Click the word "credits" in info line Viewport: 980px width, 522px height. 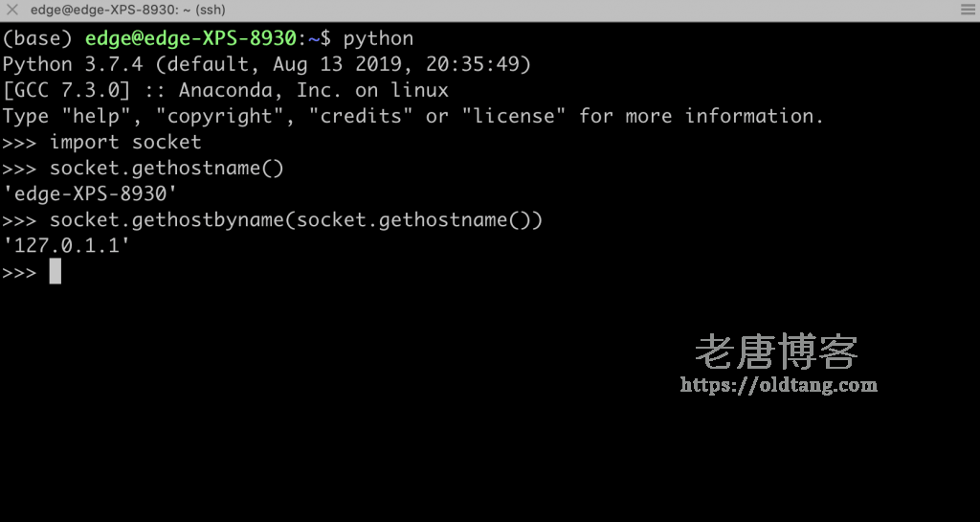(x=361, y=116)
